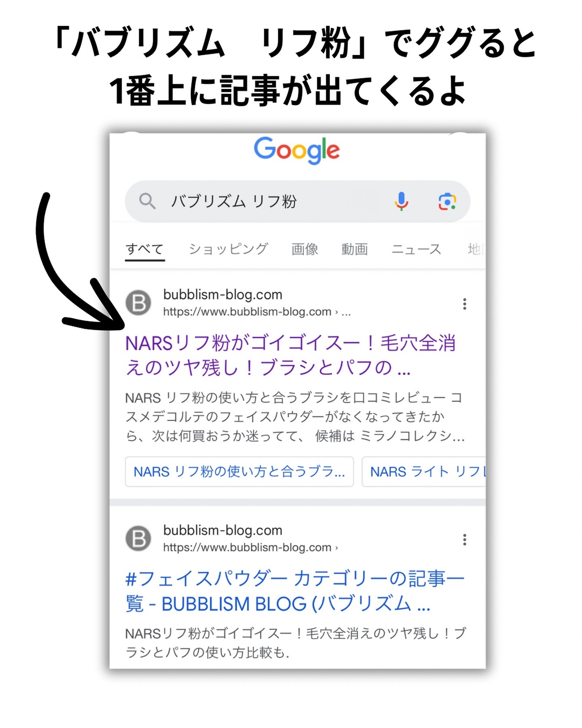Start voice search with microphone icon
582x728 pixels.
click(401, 201)
